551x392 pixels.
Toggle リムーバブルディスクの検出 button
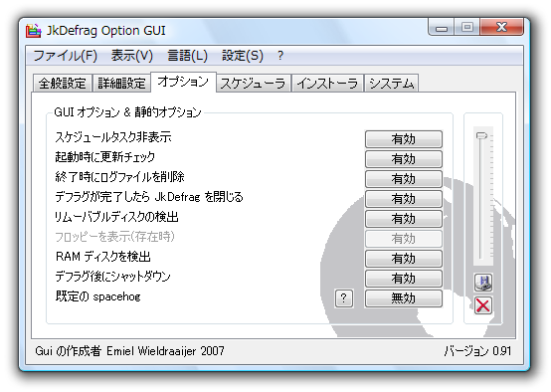(x=404, y=219)
